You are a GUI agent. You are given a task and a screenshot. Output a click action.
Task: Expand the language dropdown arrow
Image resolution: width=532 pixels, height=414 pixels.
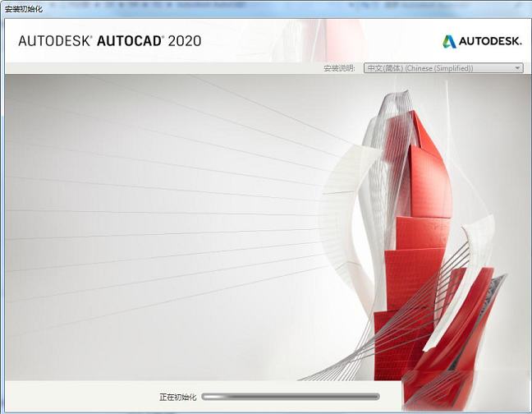pyautogui.click(x=517, y=68)
